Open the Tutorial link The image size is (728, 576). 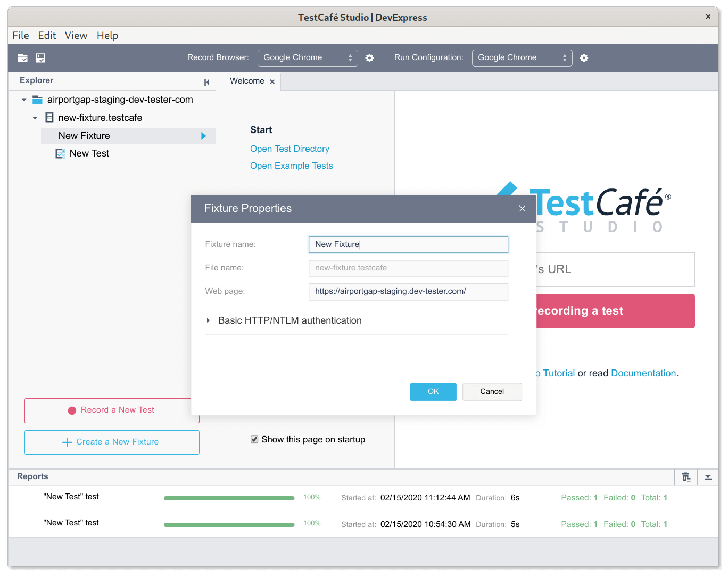tap(559, 373)
